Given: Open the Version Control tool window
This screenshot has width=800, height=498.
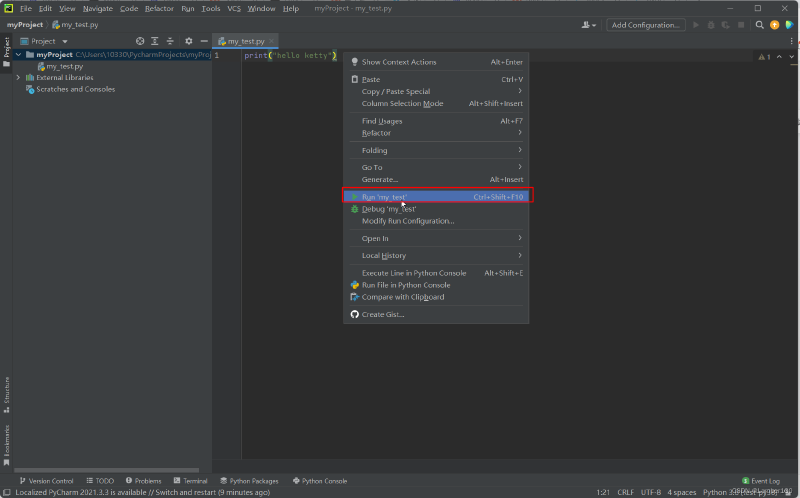Looking at the screenshot, I should point(46,481).
